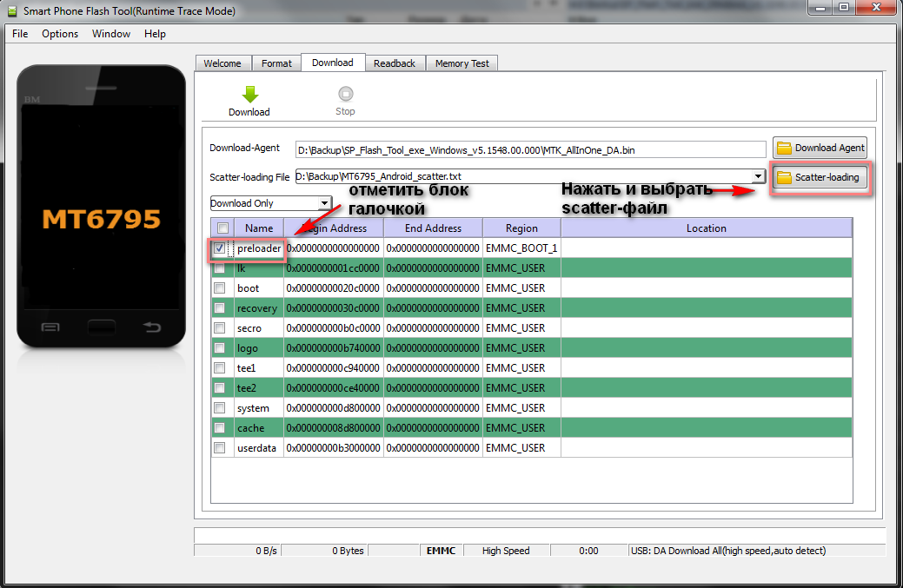The image size is (903, 588).
Task: Check the userdata partition checkbox
Action: (x=220, y=448)
